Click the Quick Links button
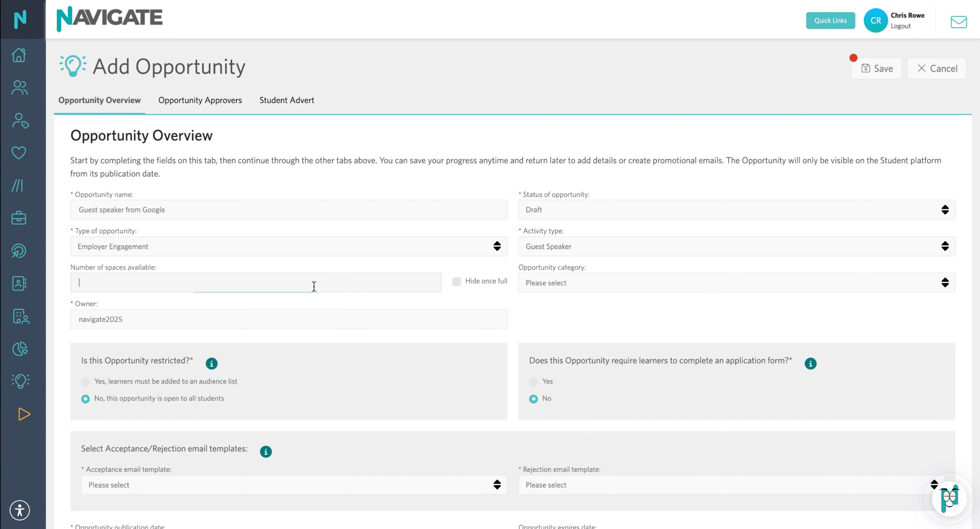The height and width of the screenshot is (529, 980). [830, 20]
